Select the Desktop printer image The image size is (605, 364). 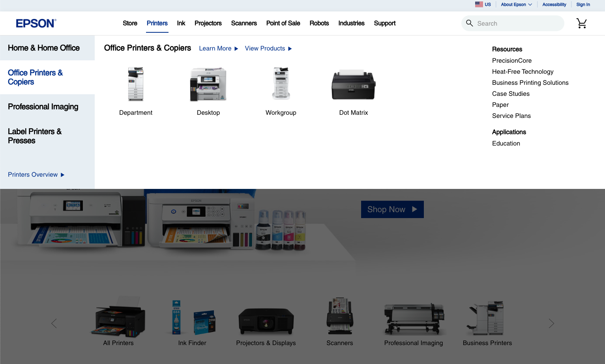pos(208,84)
